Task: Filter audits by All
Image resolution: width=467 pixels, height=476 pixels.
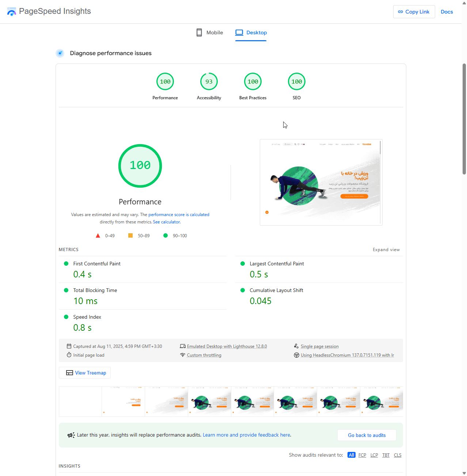Action: 351,455
